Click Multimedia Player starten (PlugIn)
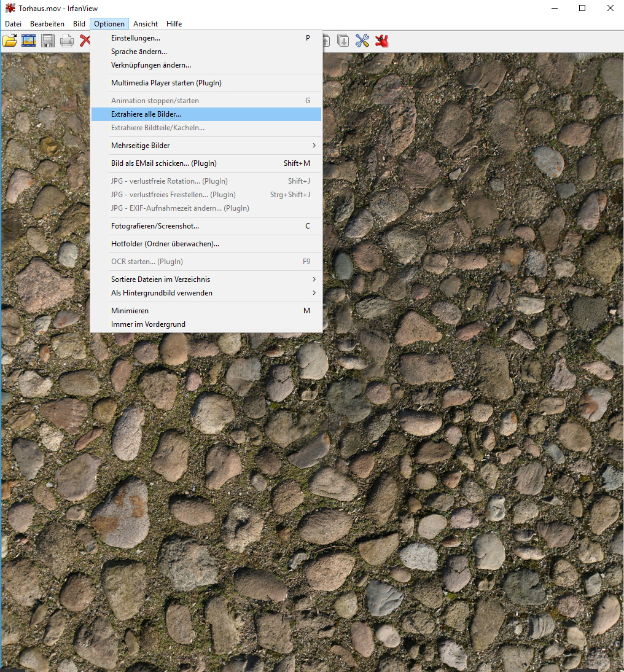Image resolution: width=624 pixels, height=672 pixels. (166, 83)
